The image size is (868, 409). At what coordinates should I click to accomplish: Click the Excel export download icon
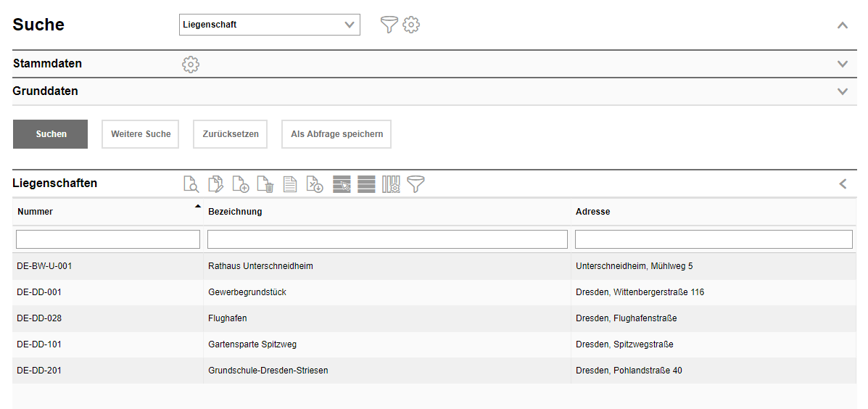314,184
